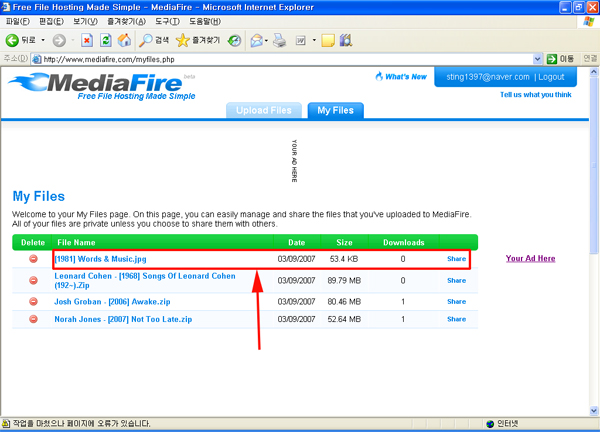Click the IE Back arrow button
Viewport: 600px width, 432px height.
(13, 40)
